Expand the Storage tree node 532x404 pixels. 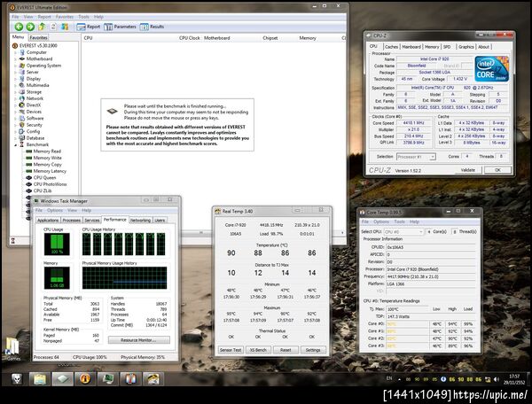coord(15,92)
